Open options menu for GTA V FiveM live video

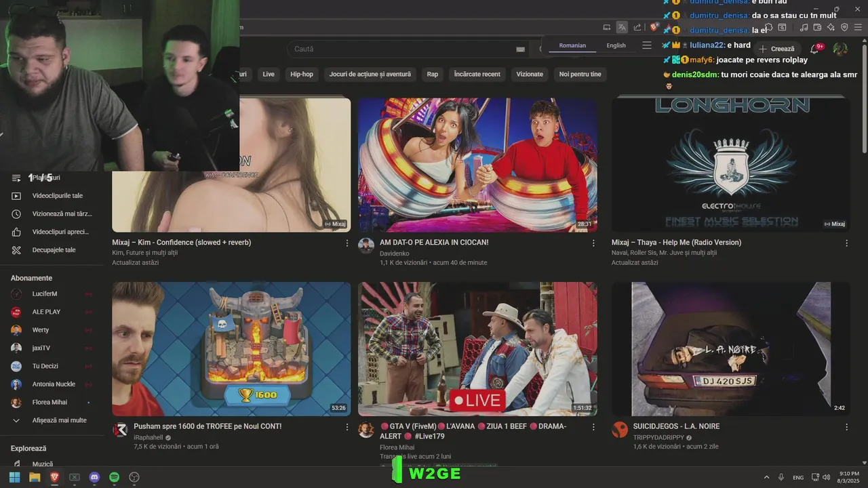[593, 427]
